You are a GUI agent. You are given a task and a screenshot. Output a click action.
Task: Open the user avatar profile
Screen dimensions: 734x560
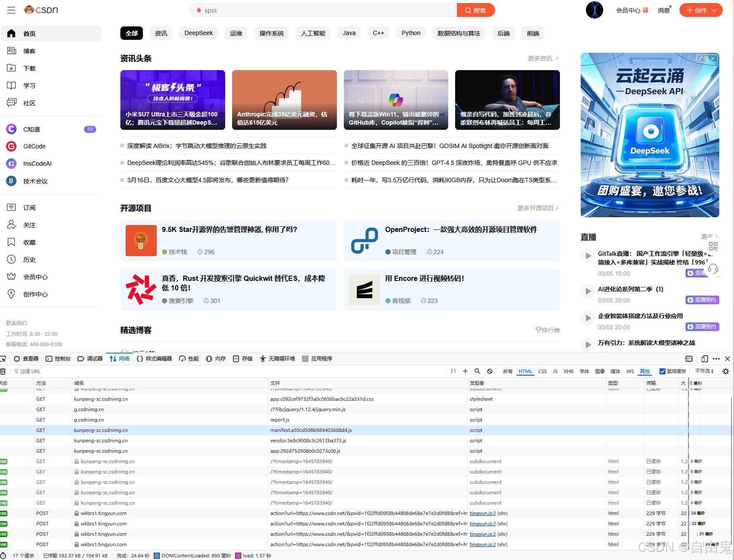595,10
